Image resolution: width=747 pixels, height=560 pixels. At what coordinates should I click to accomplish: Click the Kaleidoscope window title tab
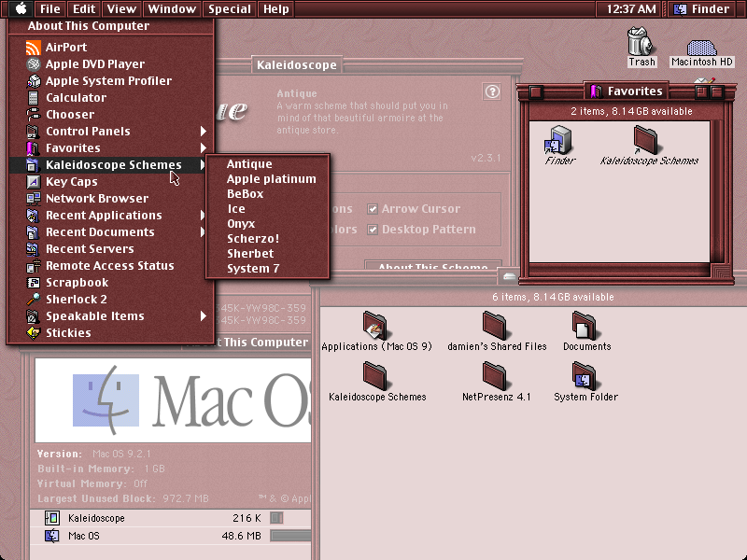point(296,64)
